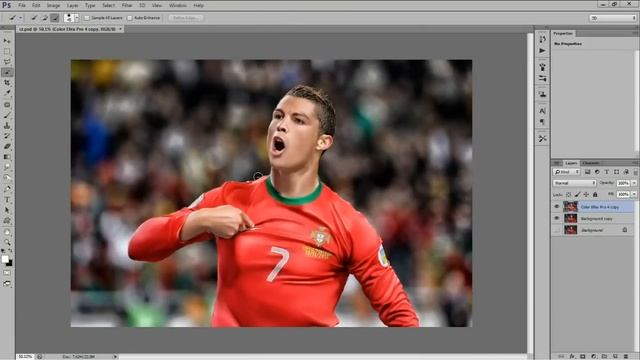Select the Hand tool
Image resolution: width=640 pixels, height=360 pixels.
[x=7, y=232]
